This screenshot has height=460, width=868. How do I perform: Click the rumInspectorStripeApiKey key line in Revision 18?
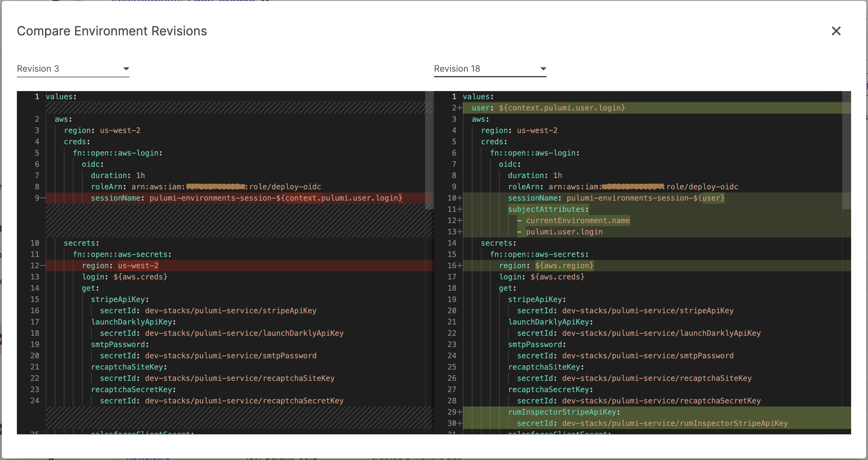click(563, 412)
